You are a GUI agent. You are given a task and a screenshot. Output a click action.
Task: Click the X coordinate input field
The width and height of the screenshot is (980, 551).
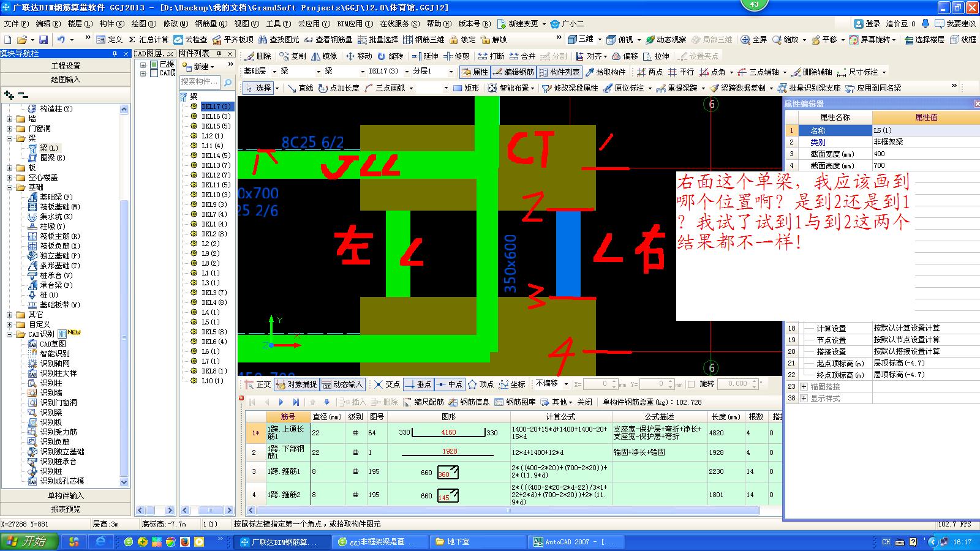[599, 384]
